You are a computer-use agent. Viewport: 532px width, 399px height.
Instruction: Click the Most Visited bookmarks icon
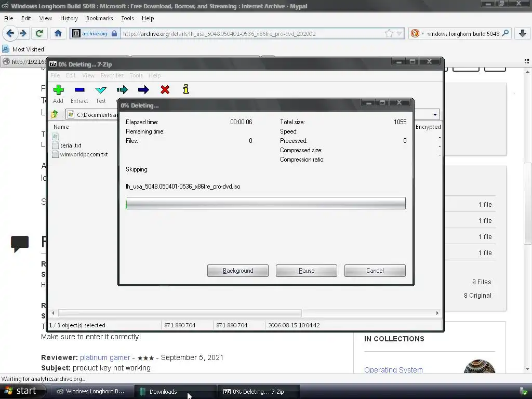5,49
